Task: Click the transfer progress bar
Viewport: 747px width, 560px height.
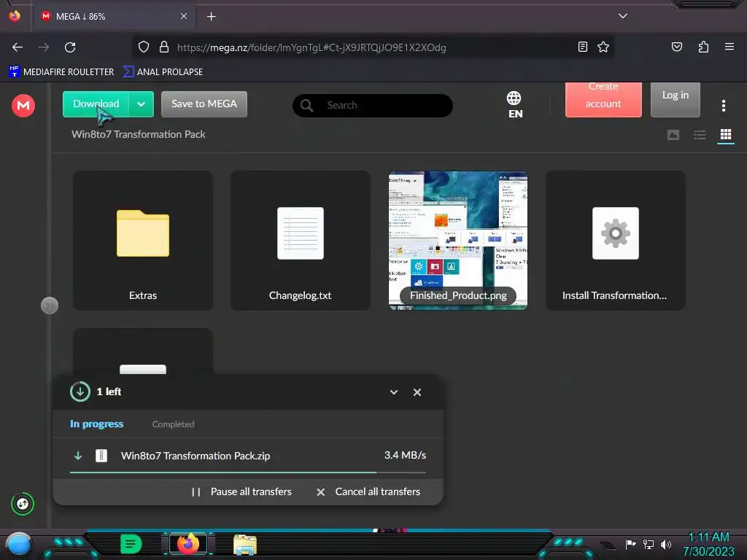Action: [x=248, y=472]
